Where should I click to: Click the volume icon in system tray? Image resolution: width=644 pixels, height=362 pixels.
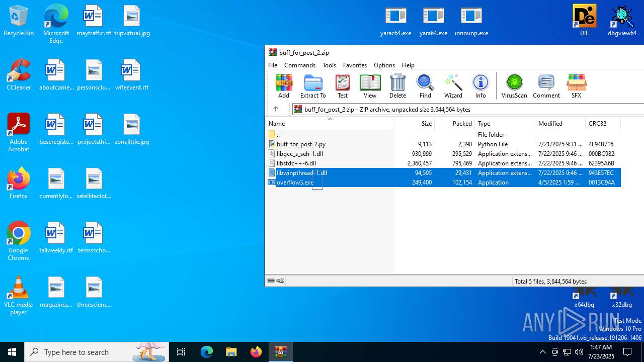click(579, 352)
